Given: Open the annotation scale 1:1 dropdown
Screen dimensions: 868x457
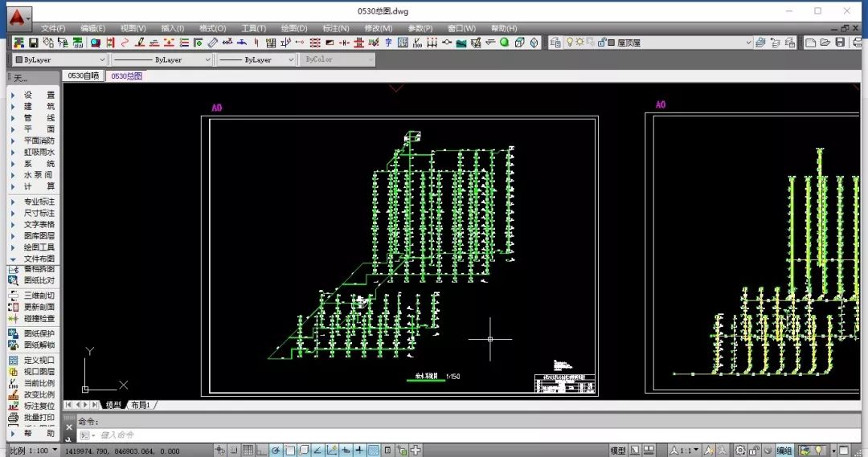Looking at the screenshot, I should click(684, 451).
